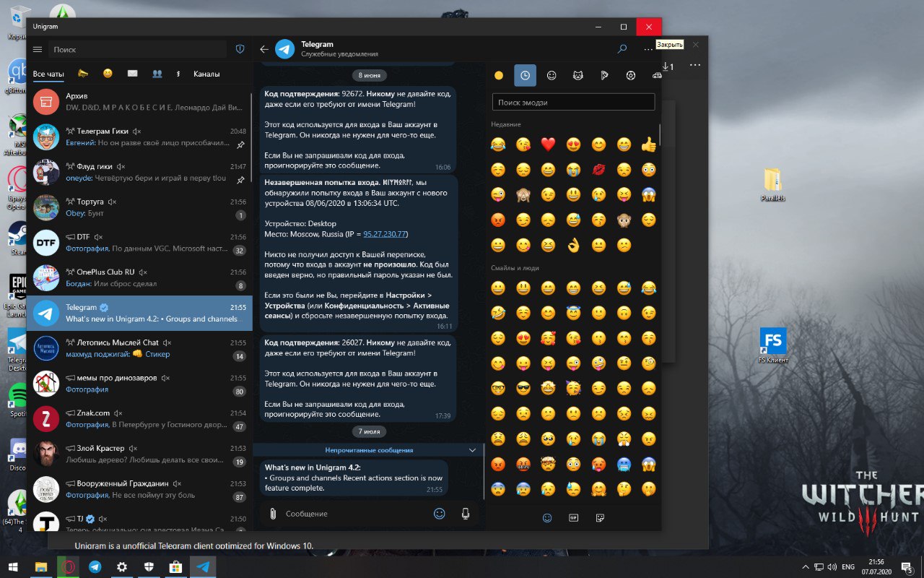Image resolution: width=924 pixels, height=578 pixels.
Task: Open the grinning emoji chat folder
Action: 108,74
